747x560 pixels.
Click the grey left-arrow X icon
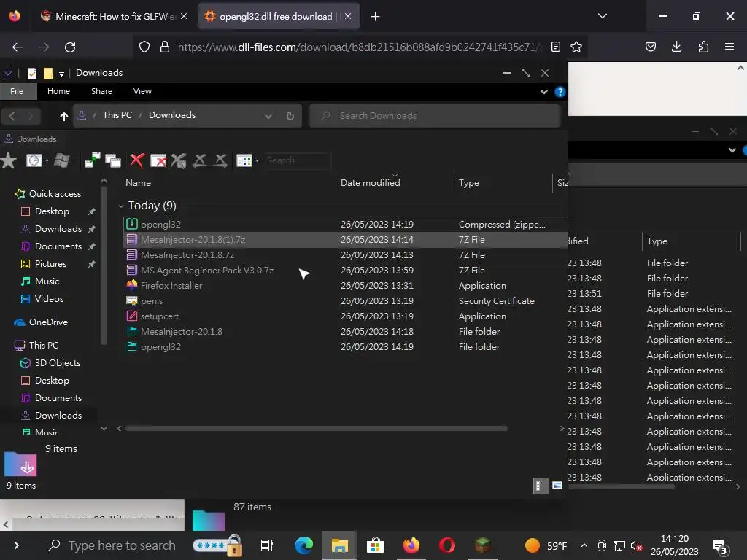coord(200,160)
